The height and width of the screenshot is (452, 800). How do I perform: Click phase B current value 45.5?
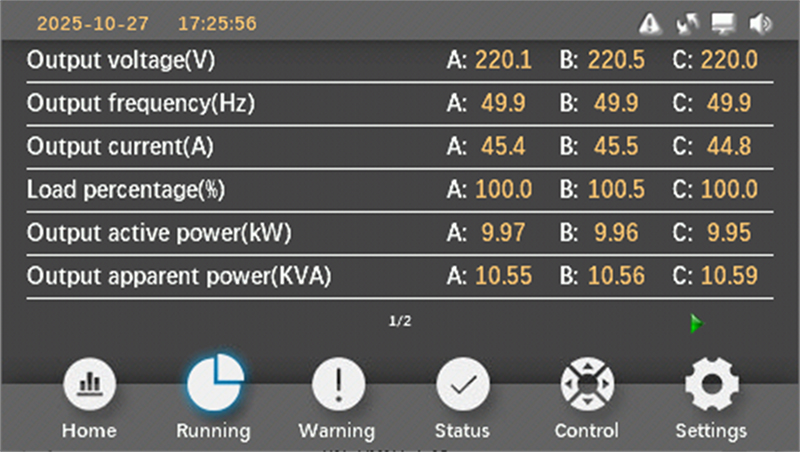[x=616, y=146]
